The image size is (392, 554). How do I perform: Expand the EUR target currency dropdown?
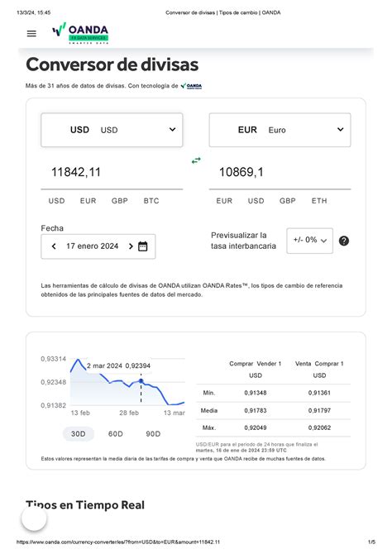click(280, 130)
